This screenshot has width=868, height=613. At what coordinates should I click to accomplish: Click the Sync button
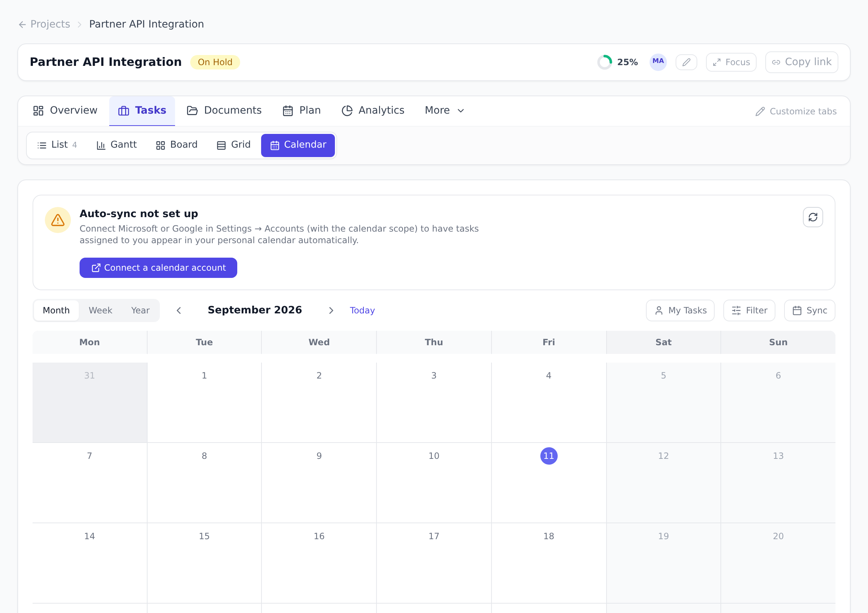click(809, 310)
